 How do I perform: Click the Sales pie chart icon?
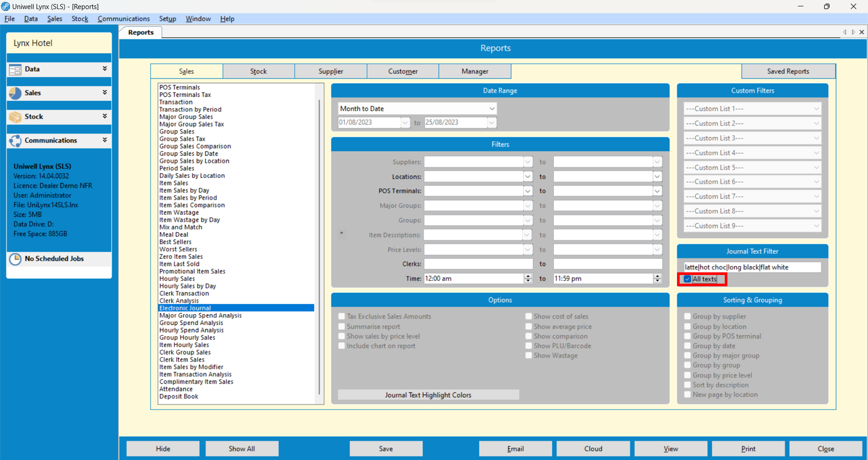[x=15, y=93]
